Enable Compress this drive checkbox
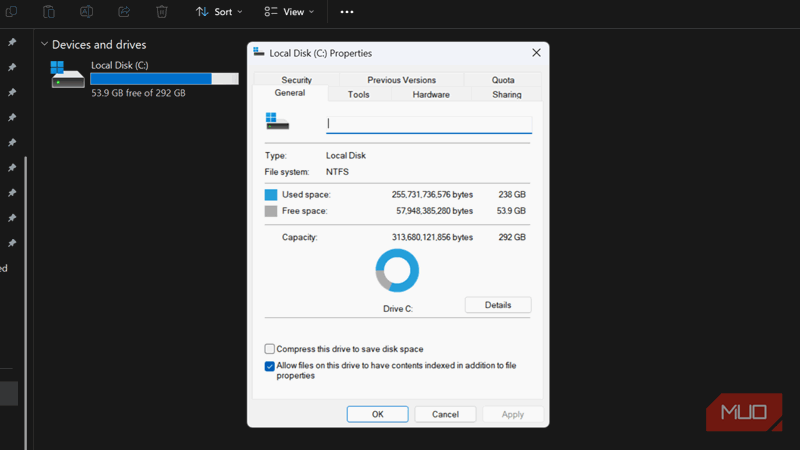800x450 pixels. pos(270,349)
